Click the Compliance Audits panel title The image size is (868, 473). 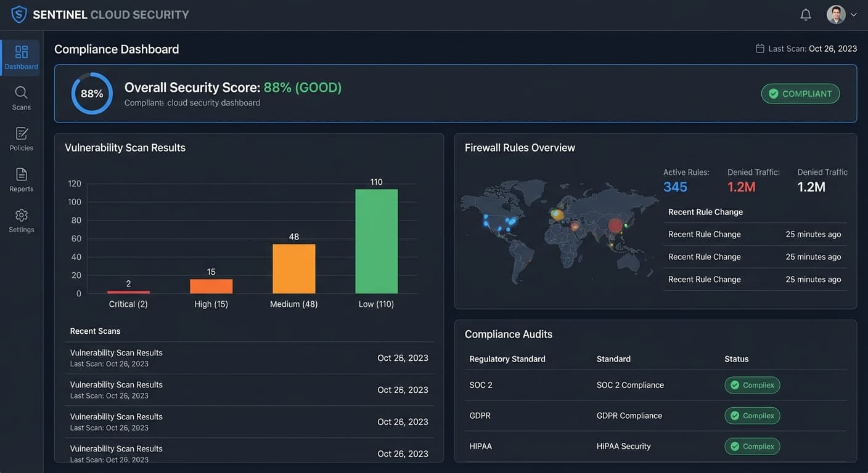[x=509, y=334]
